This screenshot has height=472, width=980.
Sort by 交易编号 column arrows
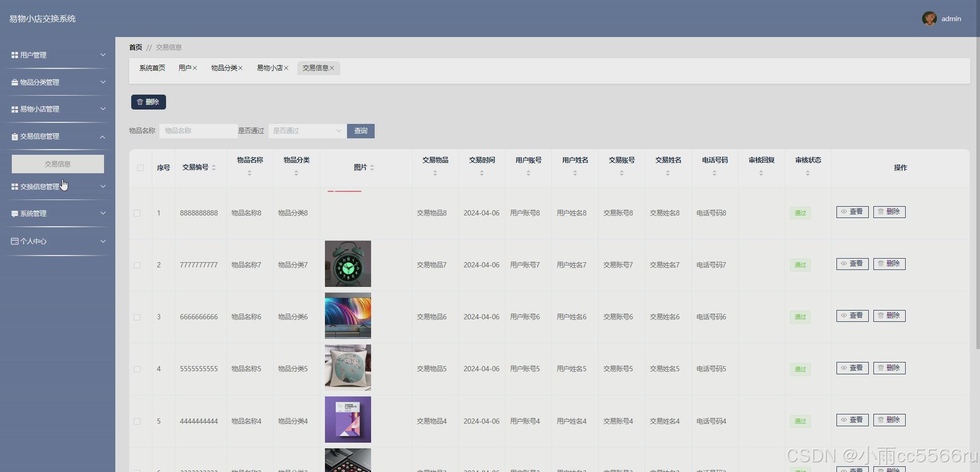pos(214,168)
